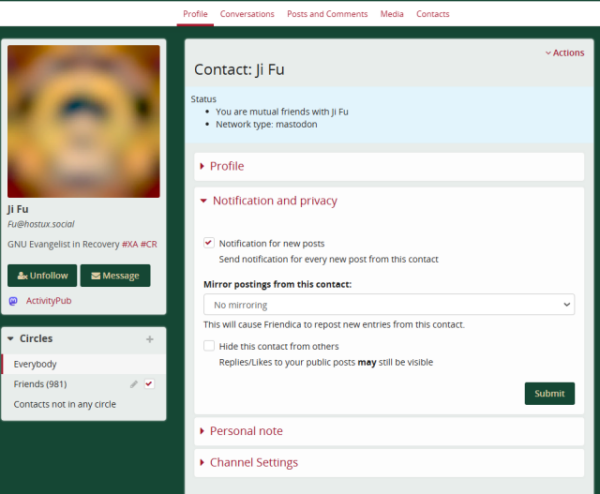Screen dimensions: 600x494
Task: Submit the notification and privacy settings
Action: (x=549, y=393)
